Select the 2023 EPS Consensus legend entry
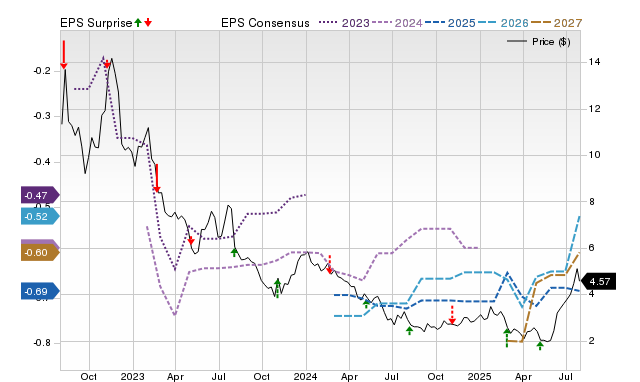 [x=344, y=23]
